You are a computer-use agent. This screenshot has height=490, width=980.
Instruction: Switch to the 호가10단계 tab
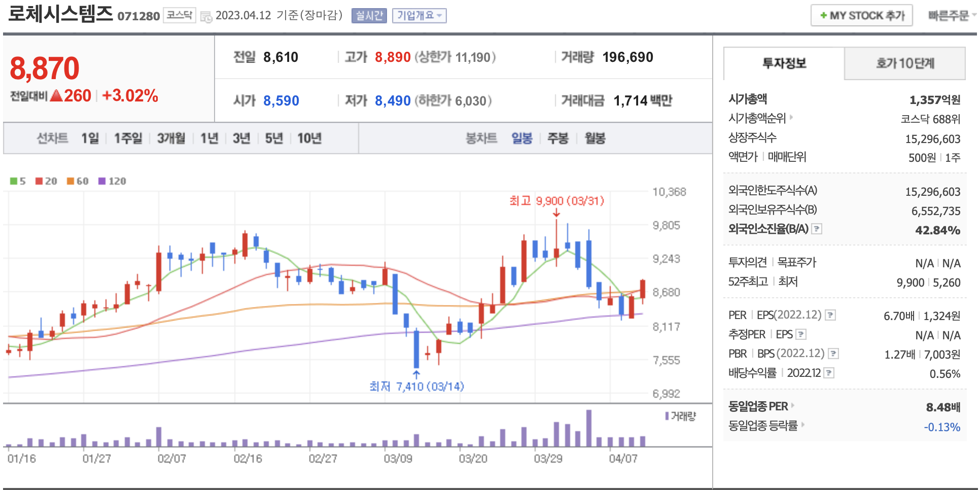point(905,63)
